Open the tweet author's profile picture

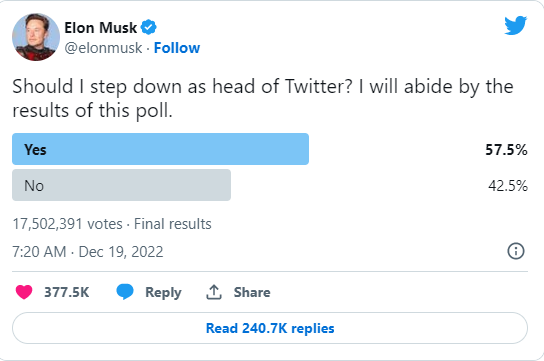tap(36, 37)
